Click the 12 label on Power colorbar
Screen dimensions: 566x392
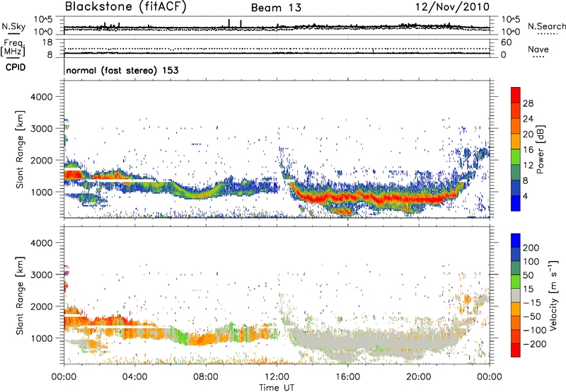tap(528, 166)
